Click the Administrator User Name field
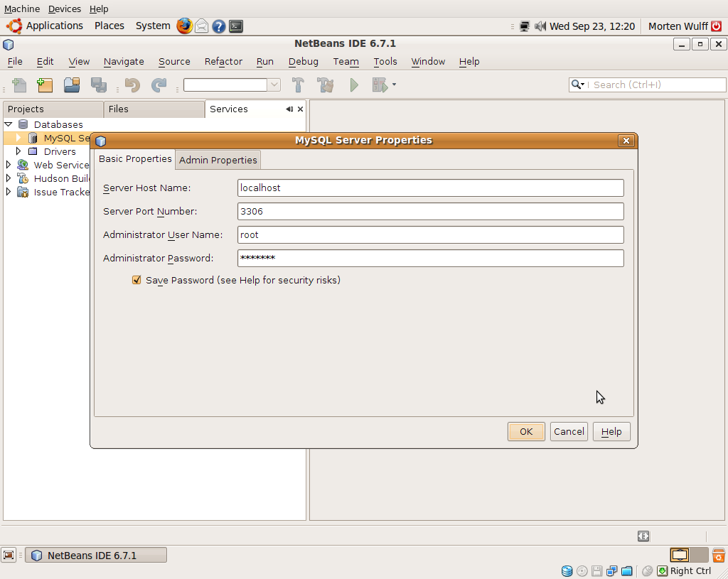 [x=430, y=234]
